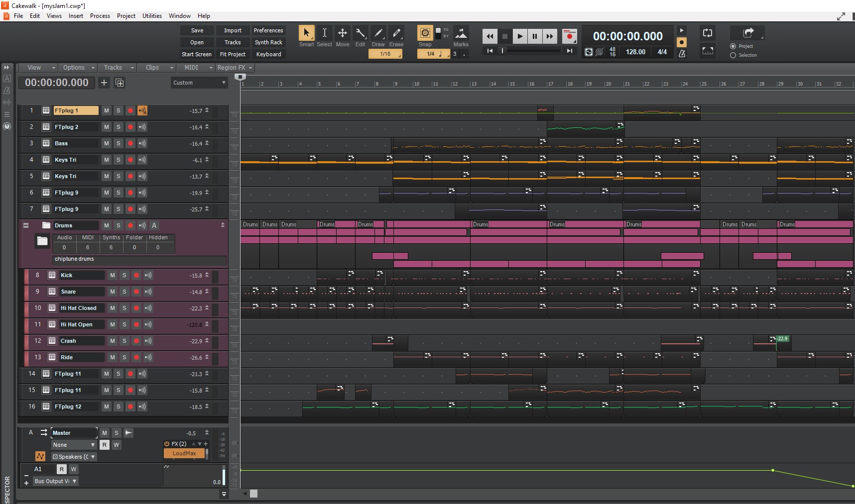Screen dimensions: 855x504
Task: Enable Read automation on the Master bus
Action: click(105, 445)
